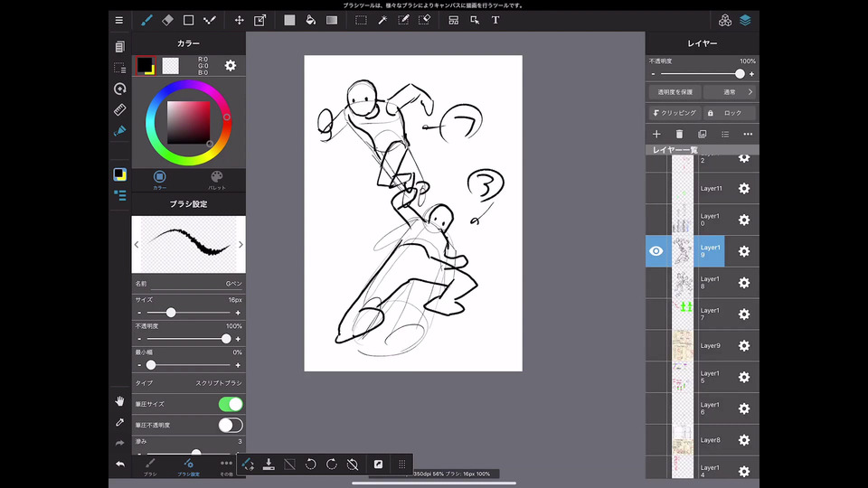Viewport: 868px width, 488px height.
Task: Delete layer using the trash icon
Action: pos(679,134)
